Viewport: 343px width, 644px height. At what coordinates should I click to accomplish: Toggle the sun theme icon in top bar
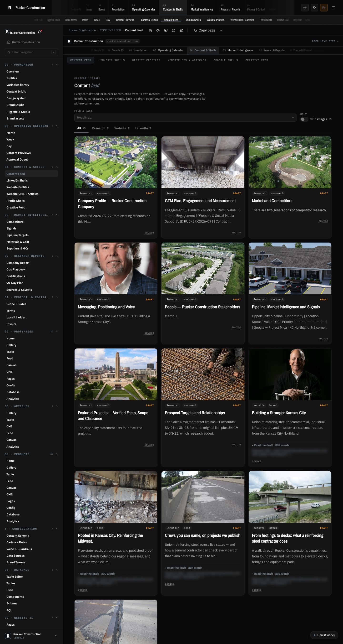click(305, 8)
